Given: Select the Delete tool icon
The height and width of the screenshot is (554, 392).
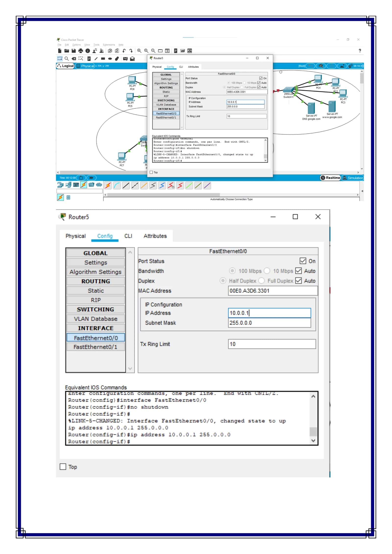Looking at the screenshot, I should (x=74, y=59).
